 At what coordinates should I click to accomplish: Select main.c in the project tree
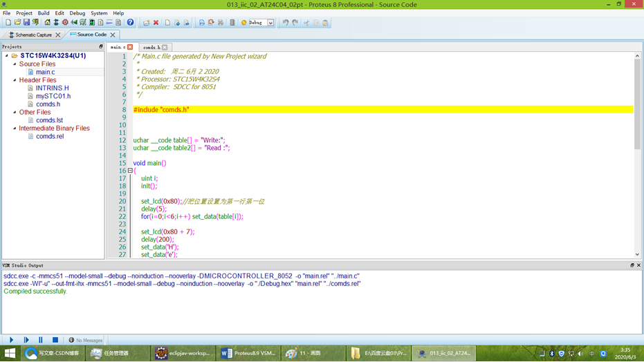coord(45,72)
